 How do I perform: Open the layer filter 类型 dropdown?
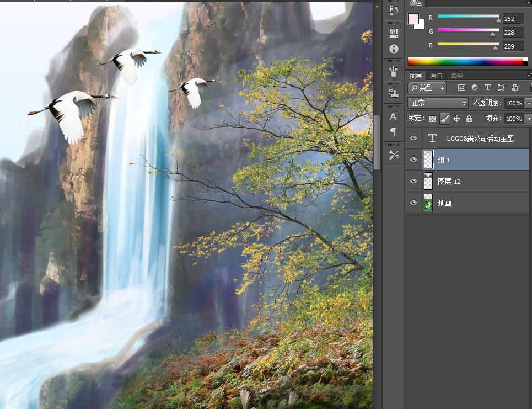(x=427, y=88)
